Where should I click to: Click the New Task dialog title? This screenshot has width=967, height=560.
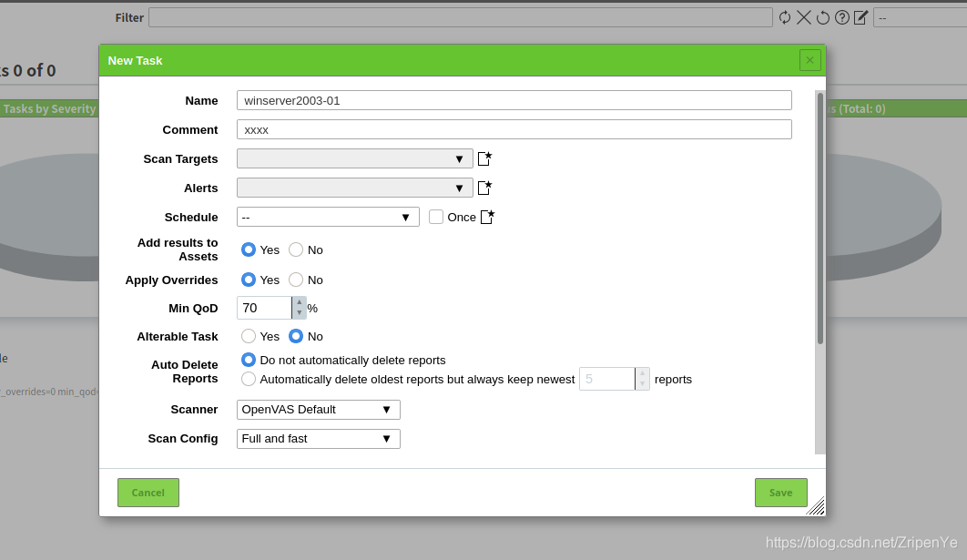point(135,60)
